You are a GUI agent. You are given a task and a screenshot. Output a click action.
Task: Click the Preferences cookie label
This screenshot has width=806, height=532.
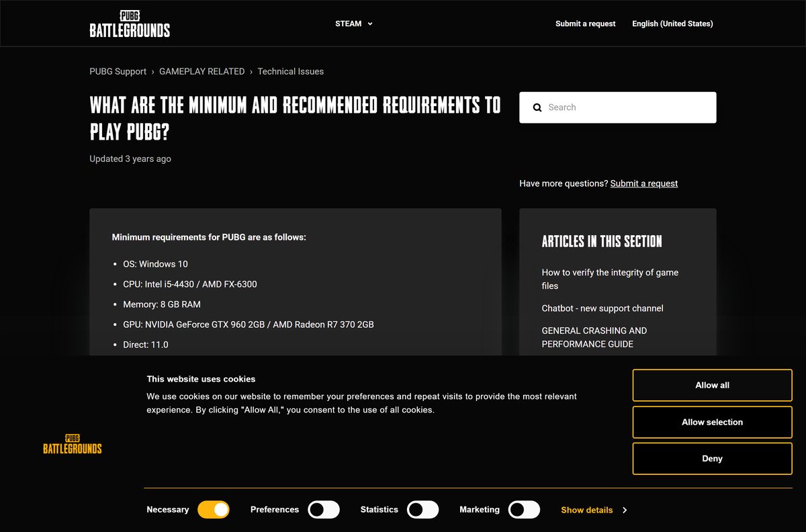[275, 510]
